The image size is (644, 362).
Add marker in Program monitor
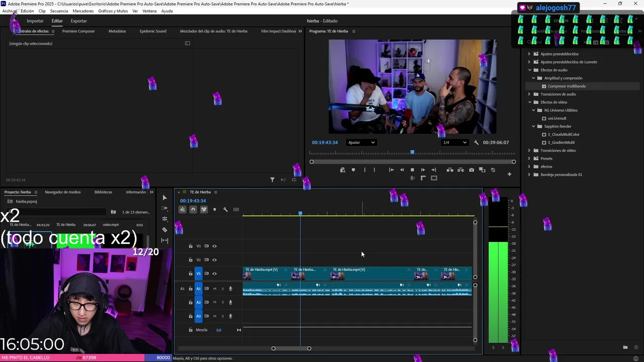click(353, 170)
